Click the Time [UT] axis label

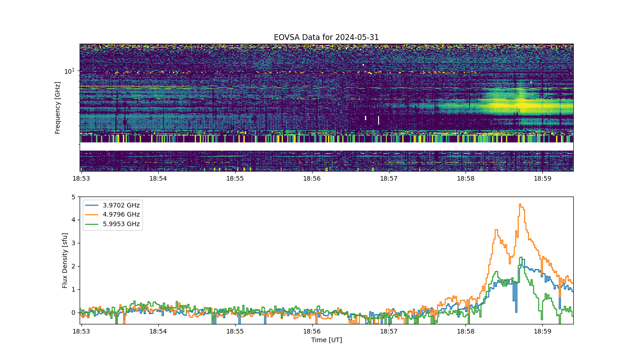(x=326, y=340)
